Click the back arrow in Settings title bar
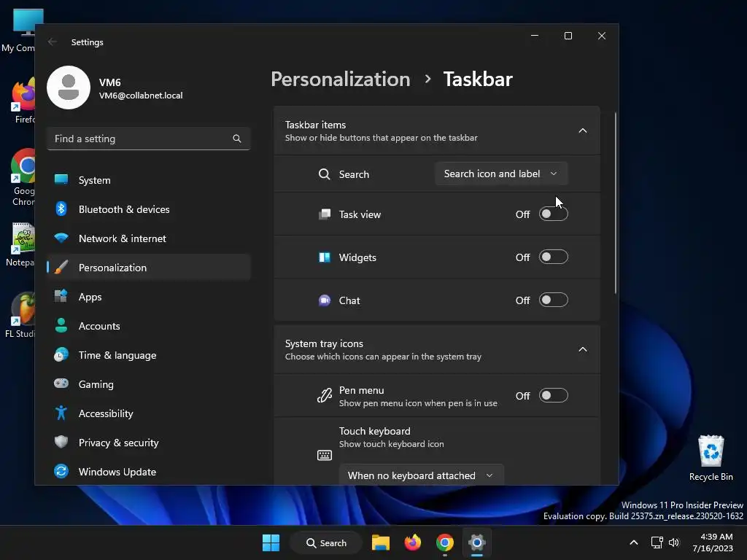Screen dimensions: 747x560 [53, 42]
